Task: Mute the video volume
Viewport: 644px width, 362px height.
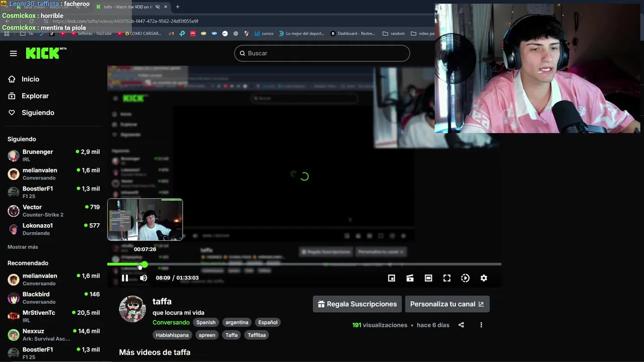Action: 143,278
